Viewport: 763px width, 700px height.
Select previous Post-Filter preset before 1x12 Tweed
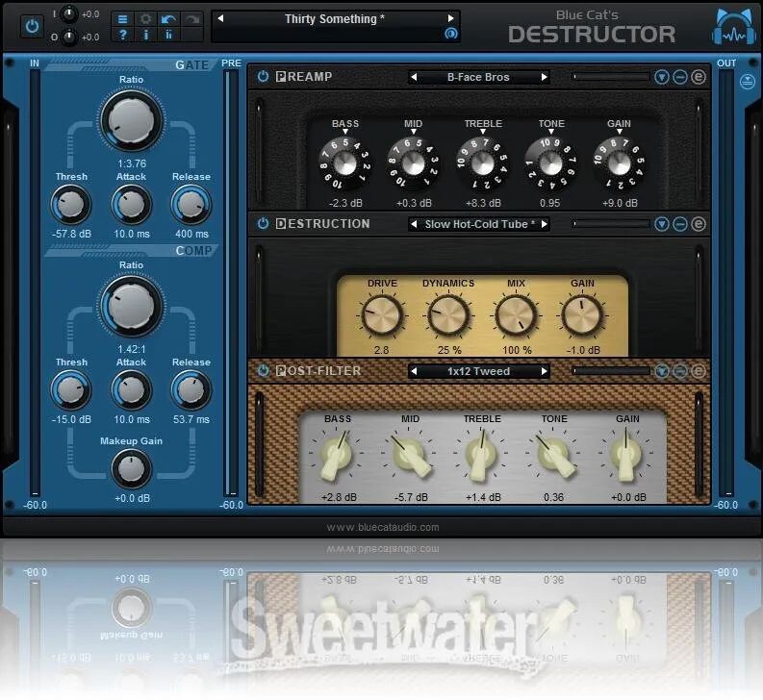[414, 371]
